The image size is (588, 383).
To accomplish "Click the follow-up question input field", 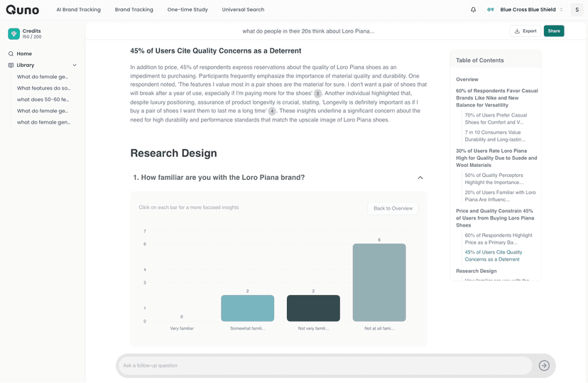I will pos(325,365).
